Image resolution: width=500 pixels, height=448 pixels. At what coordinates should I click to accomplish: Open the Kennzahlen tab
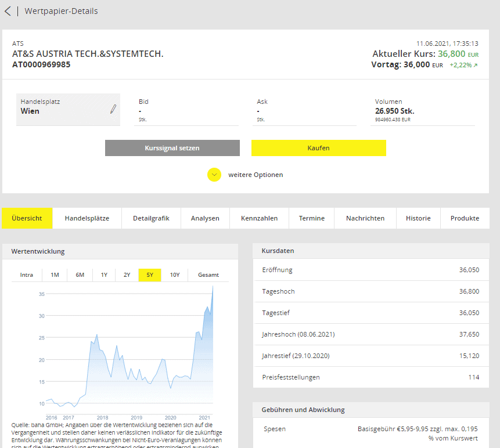(x=259, y=218)
